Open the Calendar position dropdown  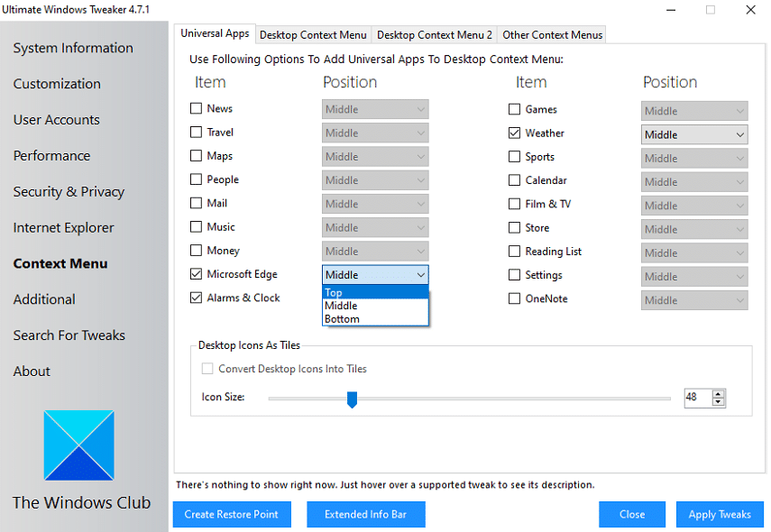pyautogui.click(x=694, y=182)
